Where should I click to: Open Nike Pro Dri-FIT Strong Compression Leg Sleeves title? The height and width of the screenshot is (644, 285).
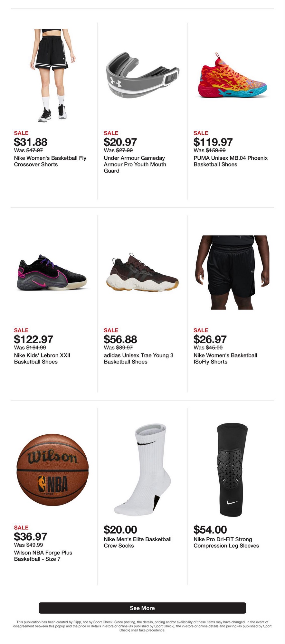tap(226, 542)
